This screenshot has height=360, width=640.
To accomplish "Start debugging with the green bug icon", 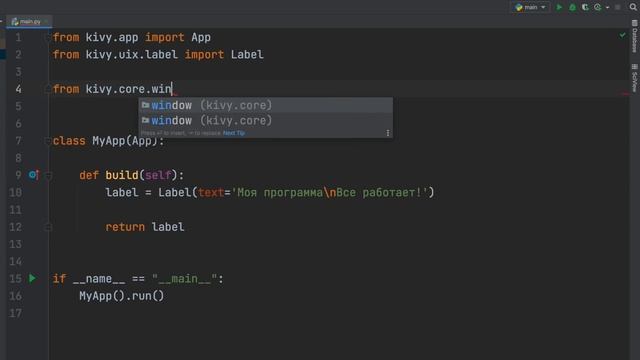I will coord(572,7).
